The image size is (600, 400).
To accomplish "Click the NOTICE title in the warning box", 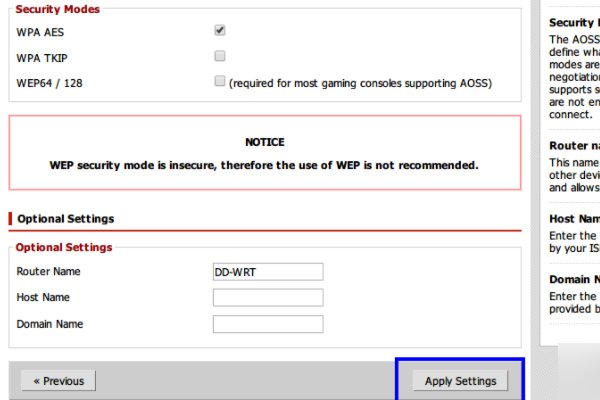I will pos(265,143).
